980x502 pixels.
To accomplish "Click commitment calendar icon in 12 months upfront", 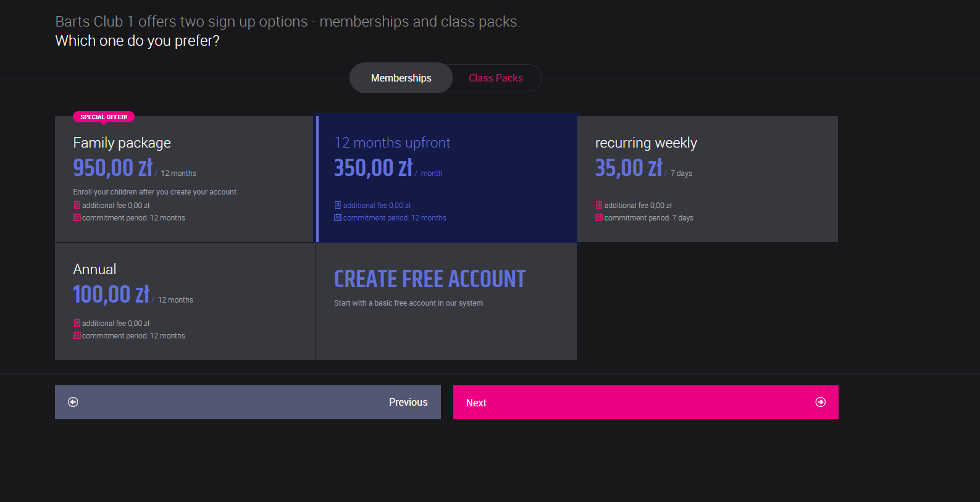I will tap(338, 217).
